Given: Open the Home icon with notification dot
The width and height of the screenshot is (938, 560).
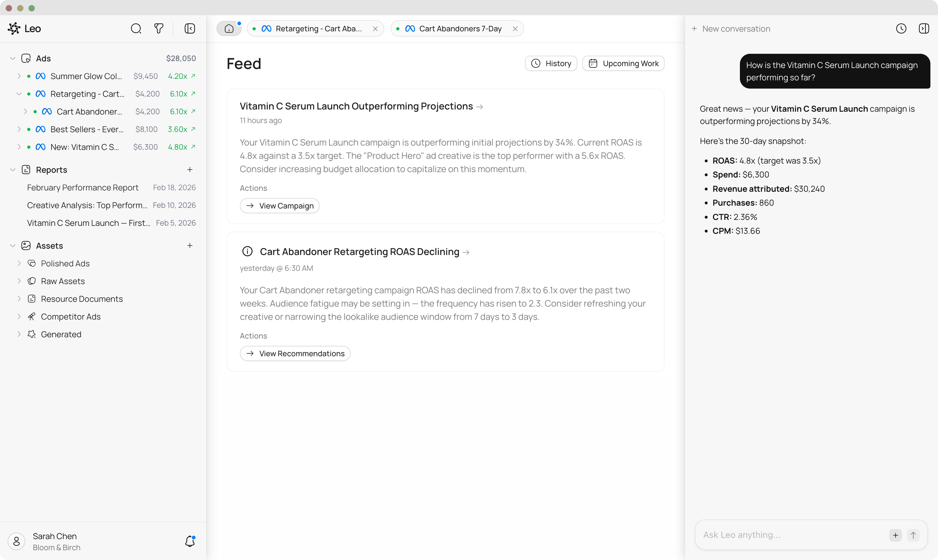Looking at the screenshot, I should 229,28.
